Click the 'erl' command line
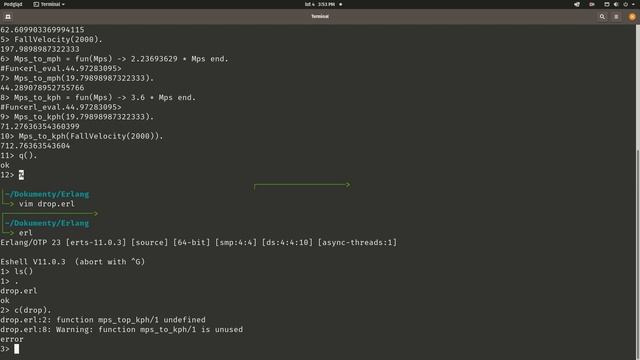Screen dimensions: 640x360 (26, 233)
